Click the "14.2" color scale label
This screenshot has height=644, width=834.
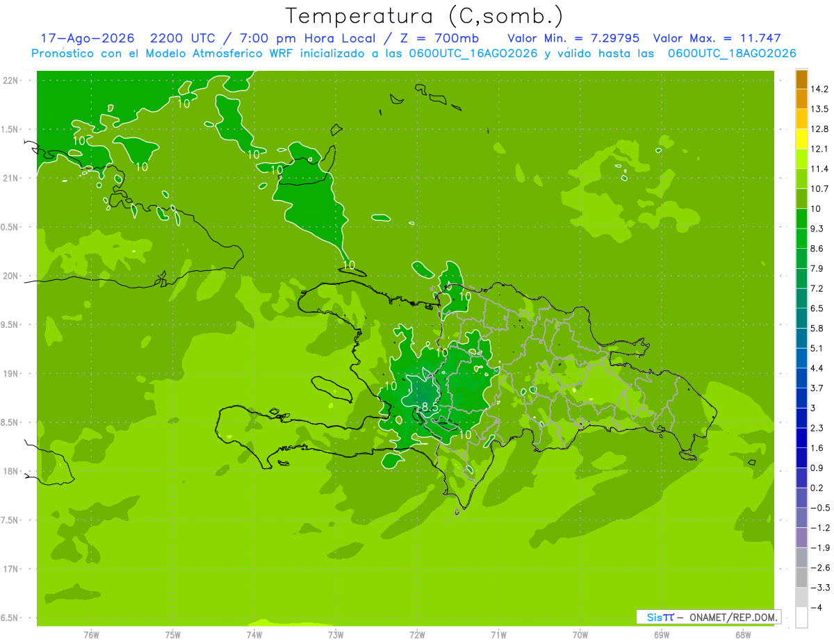(x=820, y=89)
